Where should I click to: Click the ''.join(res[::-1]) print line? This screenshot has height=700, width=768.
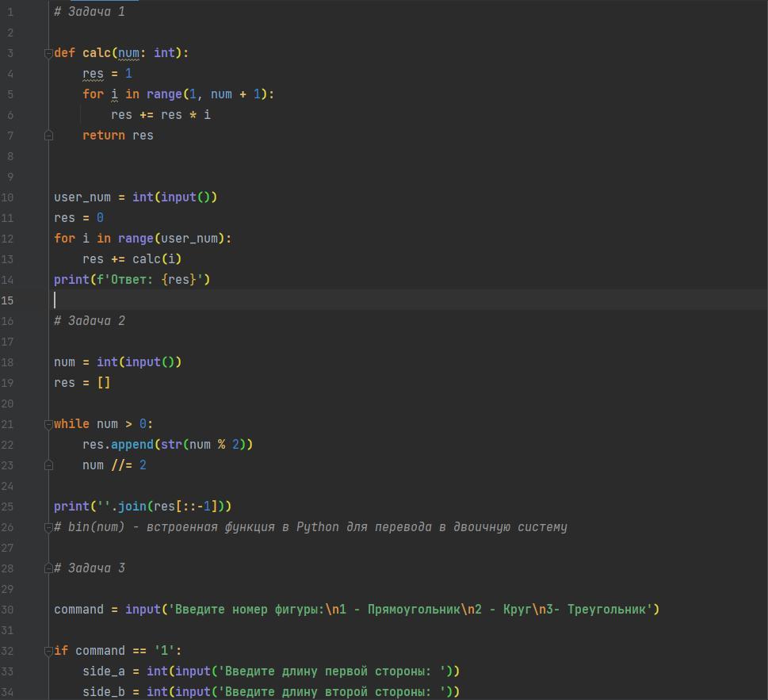tap(143, 507)
